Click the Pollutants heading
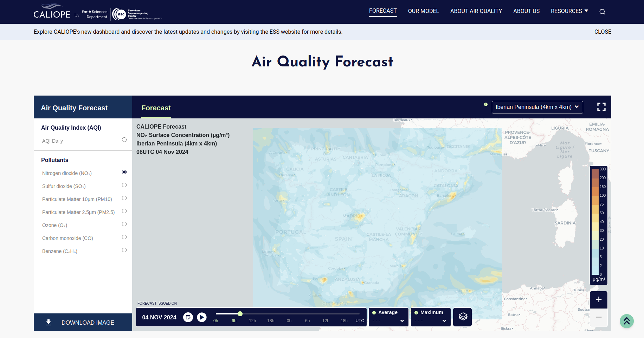The height and width of the screenshot is (338, 644). click(54, 160)
